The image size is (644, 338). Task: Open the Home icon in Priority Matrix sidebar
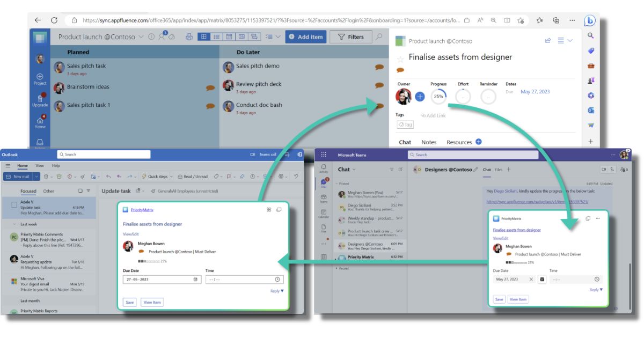coord(40,121)
